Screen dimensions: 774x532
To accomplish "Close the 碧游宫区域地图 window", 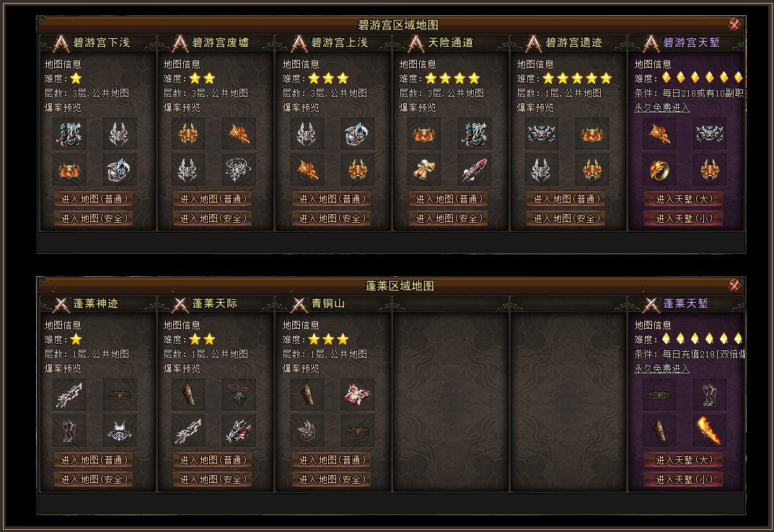I will point(734,25).
